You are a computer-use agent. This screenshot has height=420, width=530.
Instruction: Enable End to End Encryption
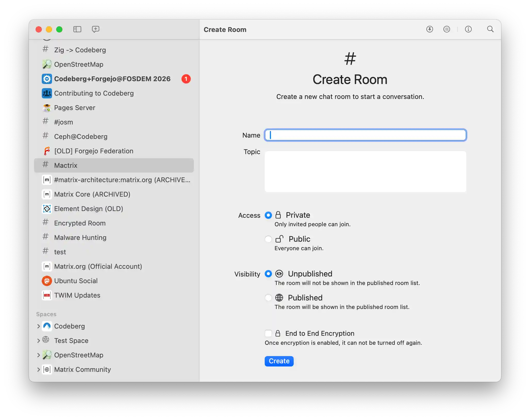tap(268, 333)
